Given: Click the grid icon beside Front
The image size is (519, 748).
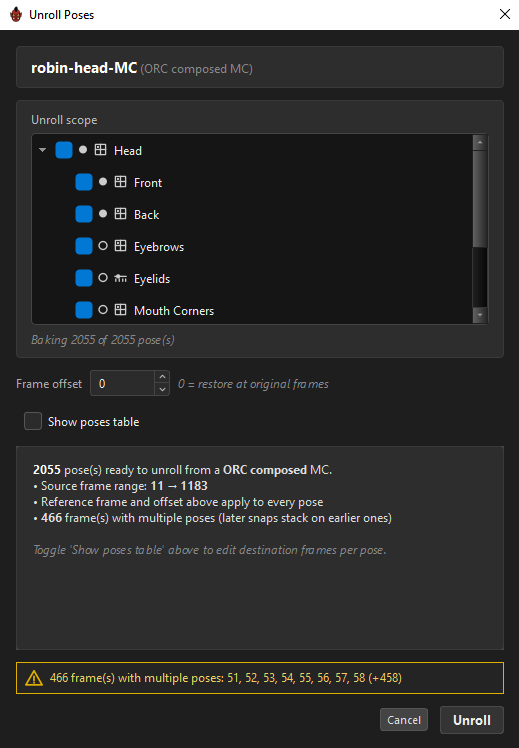Looking at the screenshot, I should click(x=120, y=182).
